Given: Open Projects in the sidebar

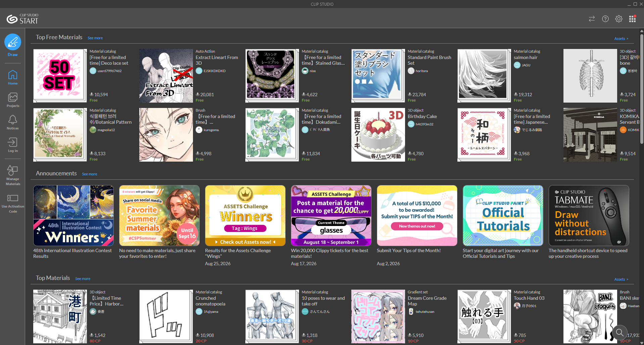Looking at the screenshot, I should pyautogui.click(x=13, y=100).
